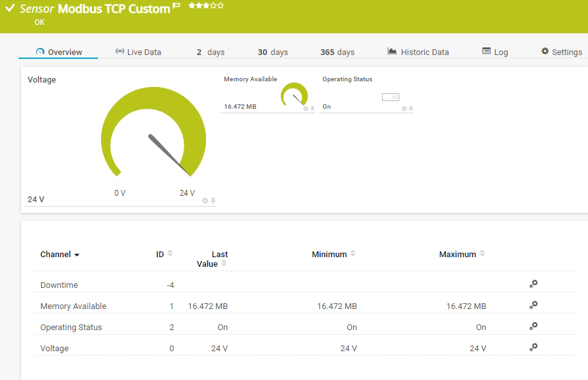The image size is (588, 380).
Task: Open channel settings wrench for Downtime
Action: (x=533, y=284)
